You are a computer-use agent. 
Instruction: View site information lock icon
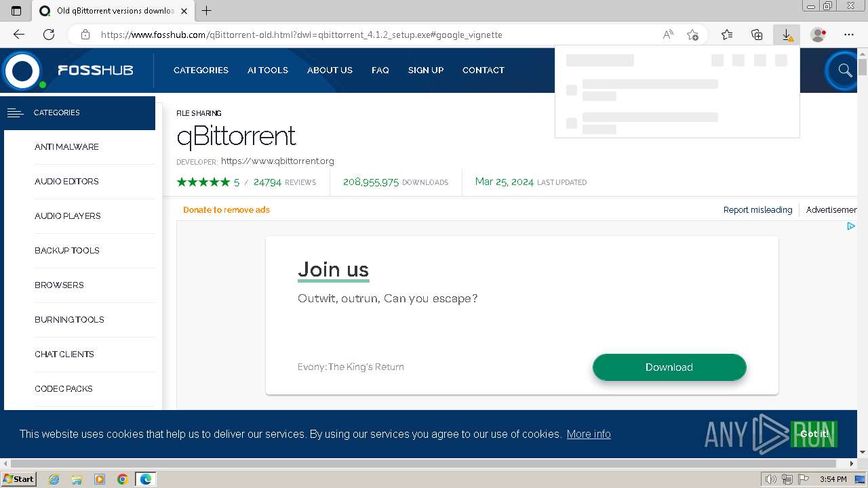pos(85,35)
